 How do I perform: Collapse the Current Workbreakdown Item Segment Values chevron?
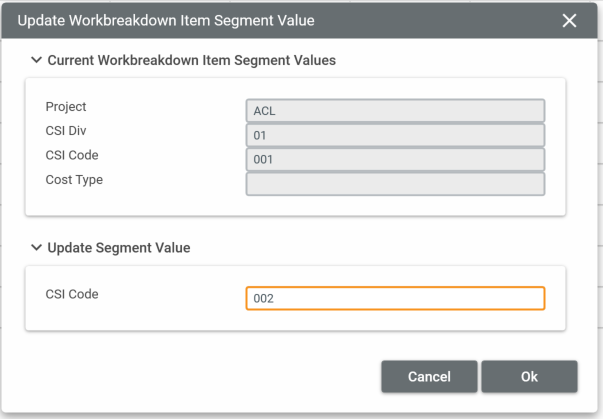[37, 61]
